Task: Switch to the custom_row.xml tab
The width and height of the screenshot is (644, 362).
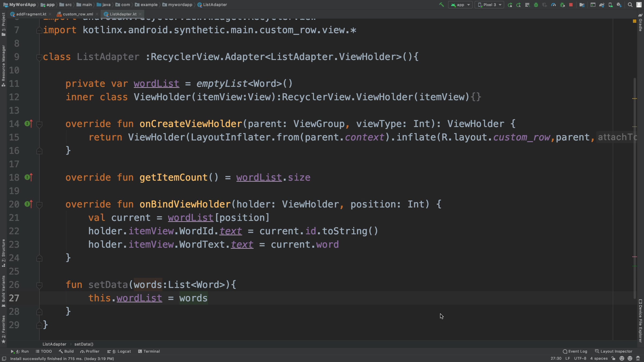Action: click(x=78, y=14)
